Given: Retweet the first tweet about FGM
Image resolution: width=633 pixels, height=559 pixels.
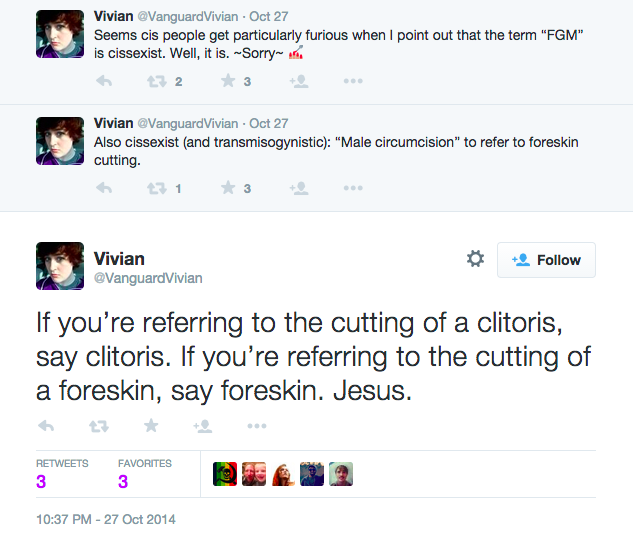Looking at the screenshot, I should 156,81.
